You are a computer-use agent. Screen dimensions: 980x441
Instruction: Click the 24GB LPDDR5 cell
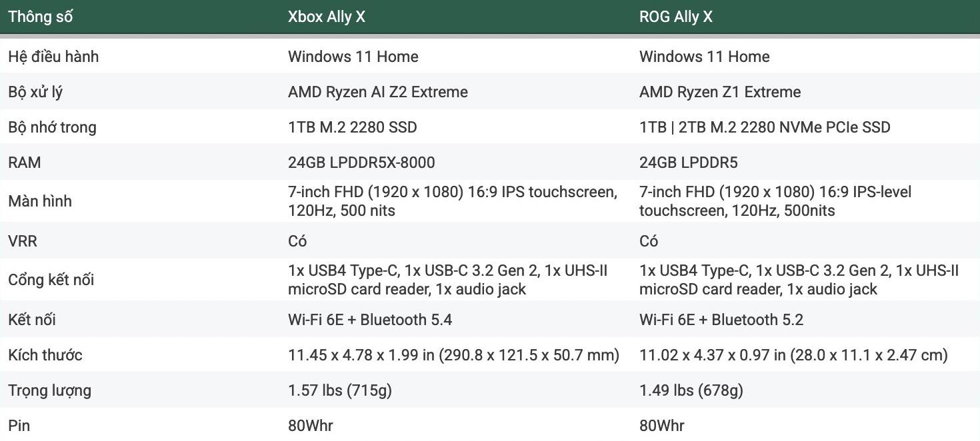pyautogui.click(x=689, y=163)
